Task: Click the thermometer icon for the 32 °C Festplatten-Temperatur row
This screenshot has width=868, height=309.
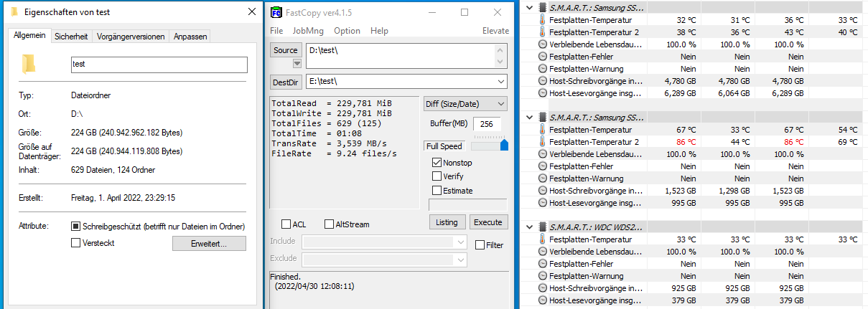Action: click(x=542, y=20)
